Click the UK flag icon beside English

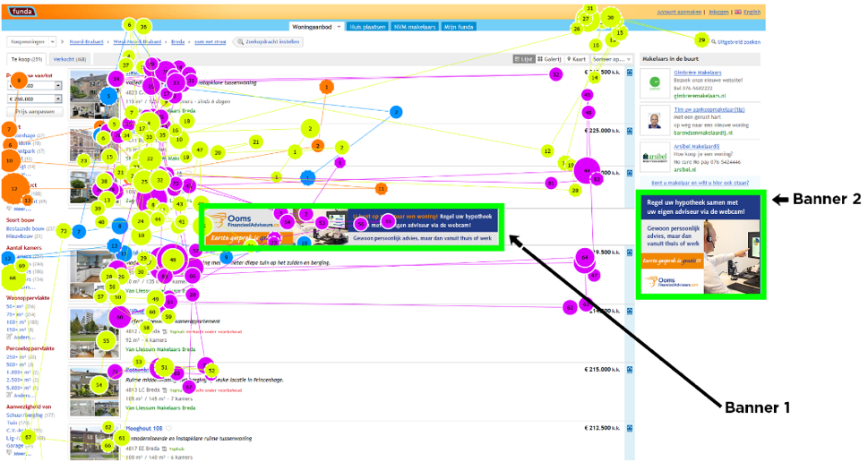737,13
